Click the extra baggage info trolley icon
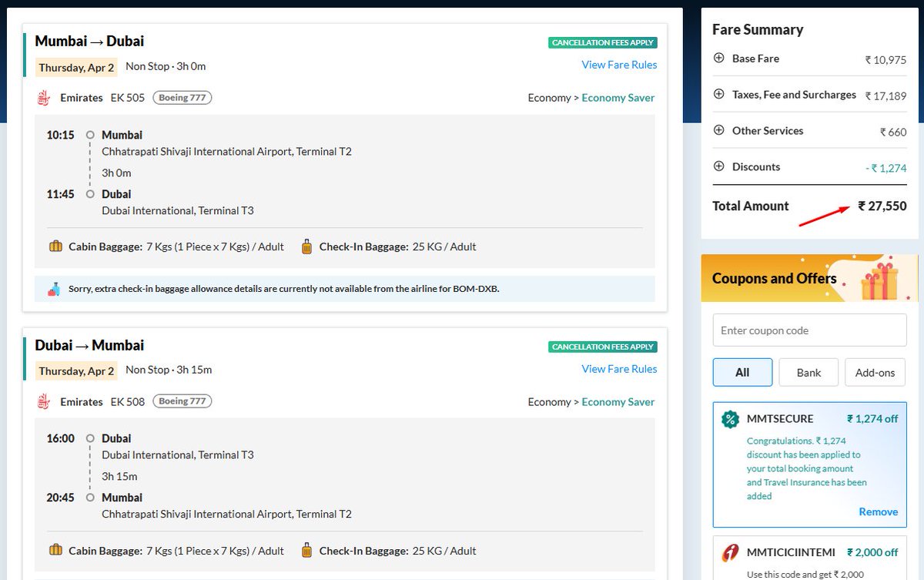 point(53,290)
